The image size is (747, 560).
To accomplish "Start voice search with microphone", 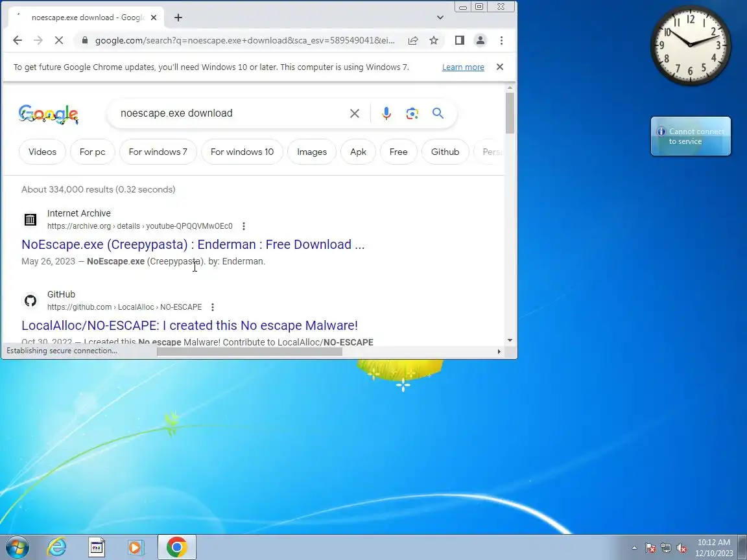I will click(386, 113).
